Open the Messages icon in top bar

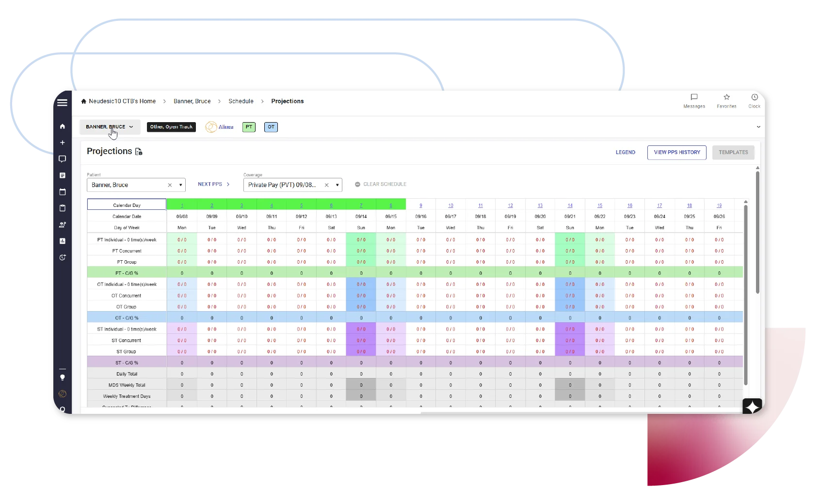[x=694, y=97]
